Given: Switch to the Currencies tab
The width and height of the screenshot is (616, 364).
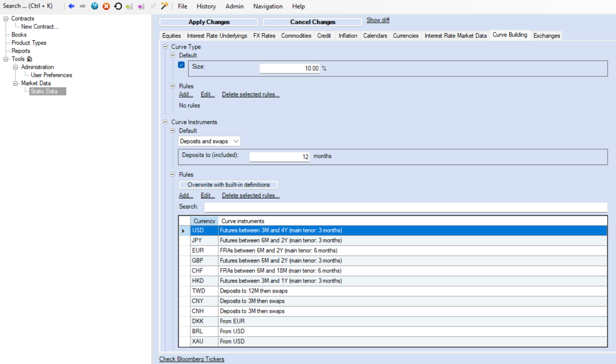Looking at the screenshot, I should (406, 36).
